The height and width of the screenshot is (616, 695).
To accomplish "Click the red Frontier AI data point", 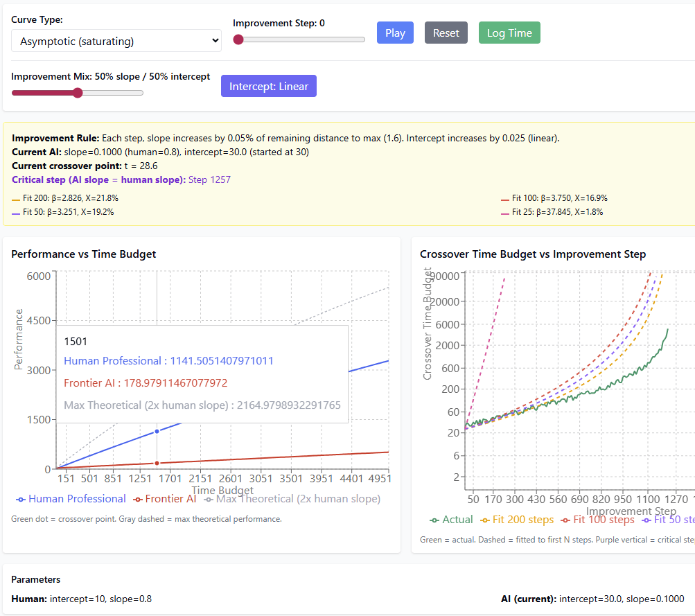I will pyautogui.click(x=157, y=463).
